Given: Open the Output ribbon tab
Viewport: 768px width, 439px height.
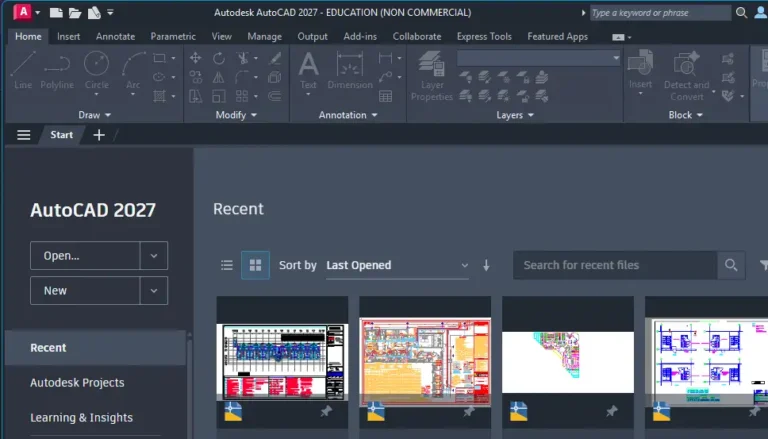Looking at the screenshot, I should pyautogui.click(x=312, y=37).
